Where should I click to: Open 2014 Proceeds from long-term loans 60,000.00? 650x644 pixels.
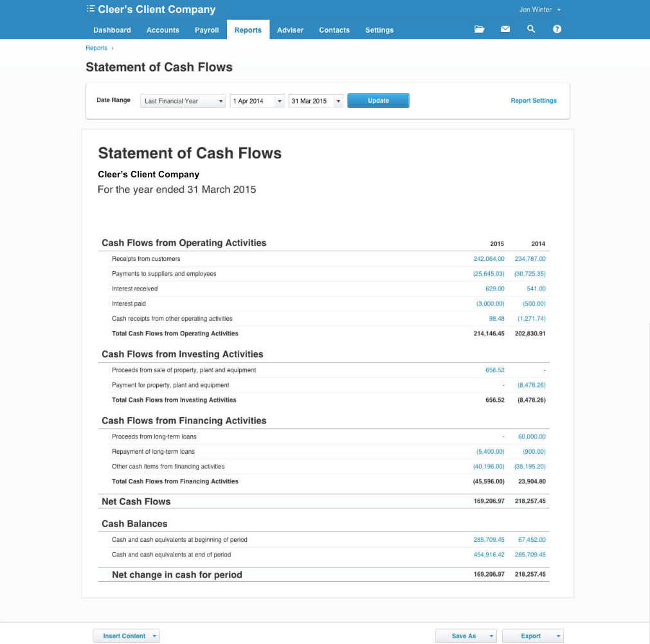(x=532, y=437)
